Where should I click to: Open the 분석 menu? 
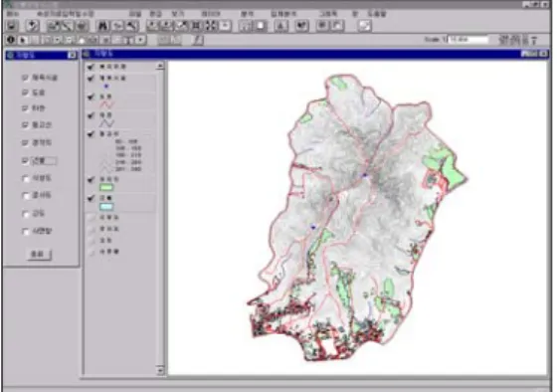[x=247, y=14]
